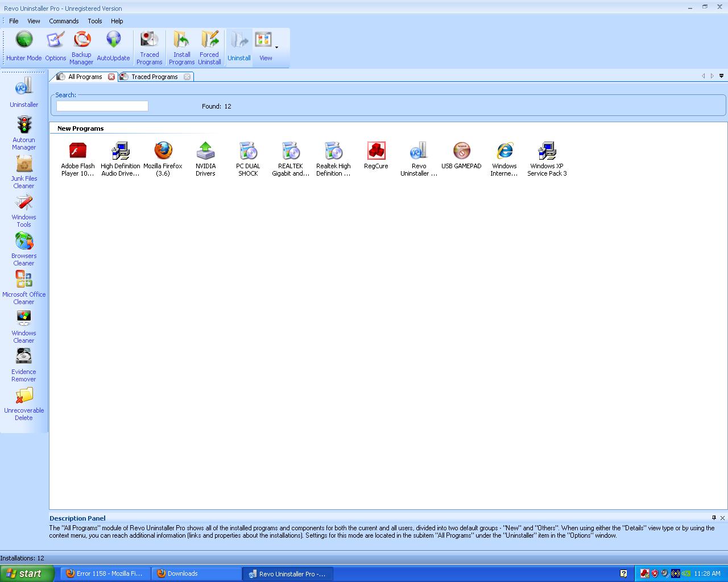The width and height of the screenshot is (728, 582).
Task: Open Backup Manager
Action: (x=81, y=48)
